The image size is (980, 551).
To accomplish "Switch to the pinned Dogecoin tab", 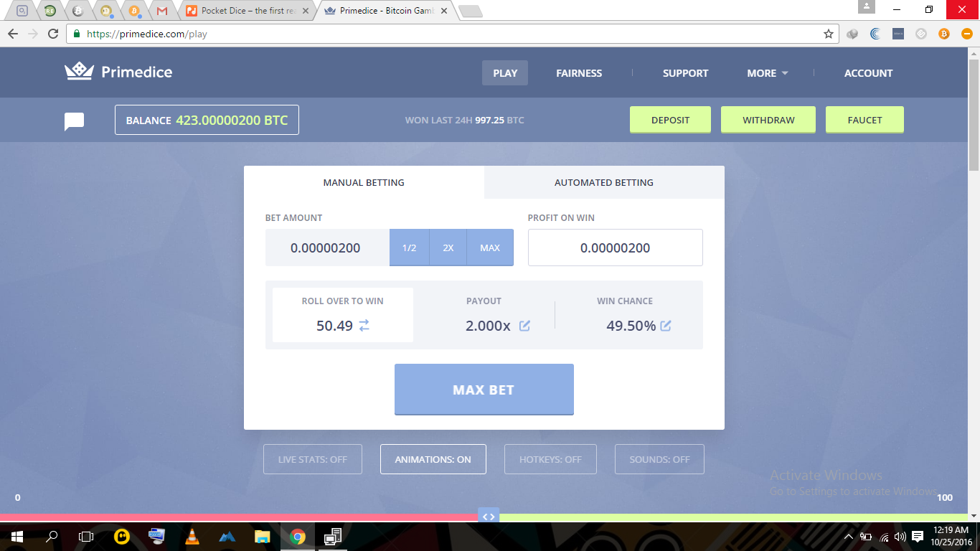I will pos(106,11).
